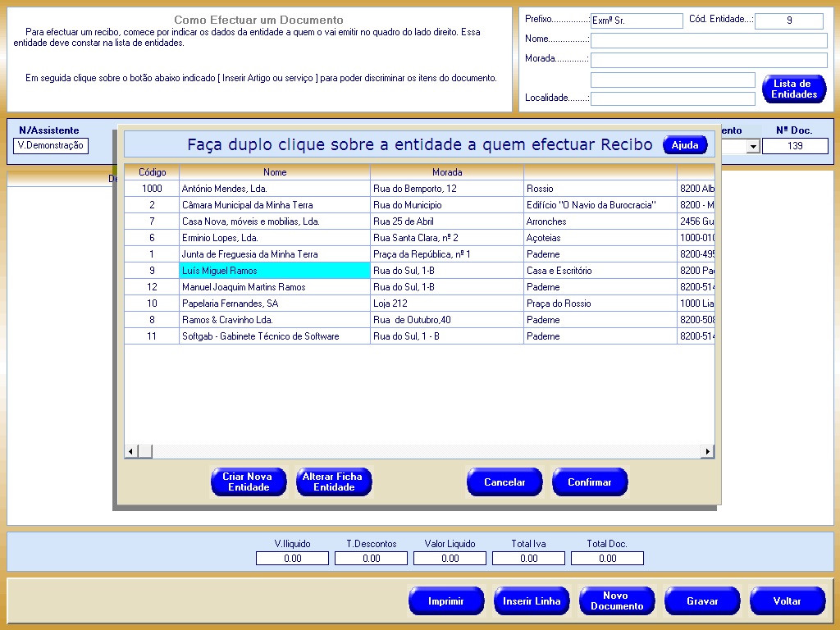Go back with Voltar button
The image size is (840, 630).
pos(787,601)
